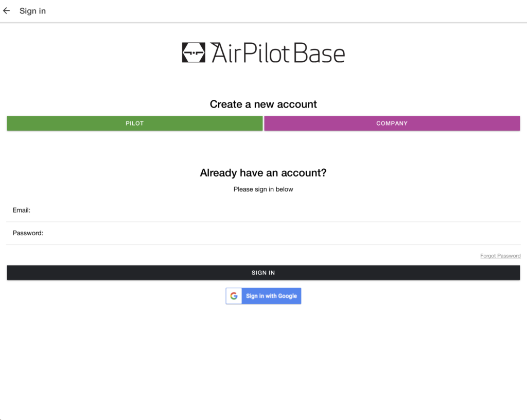Viewport: 527px width, 420px height.
Task: Select the Create a new account heading
Action: (x=263, y=104)
